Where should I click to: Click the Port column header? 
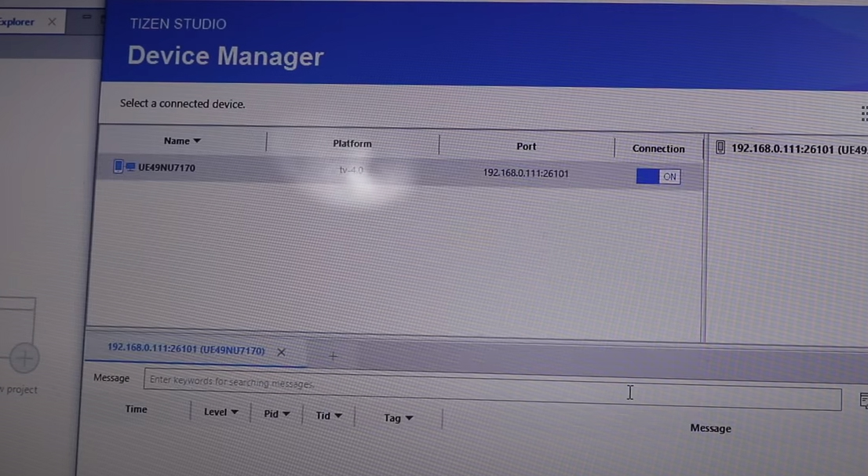point(527,147)
